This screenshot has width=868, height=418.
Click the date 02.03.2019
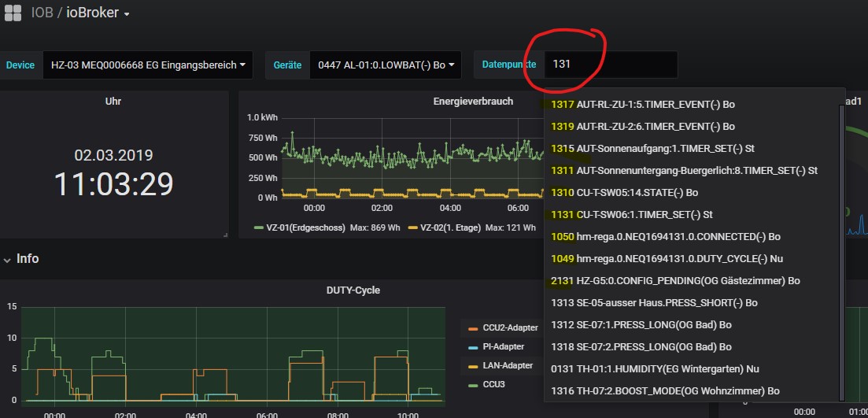(113, 155)
